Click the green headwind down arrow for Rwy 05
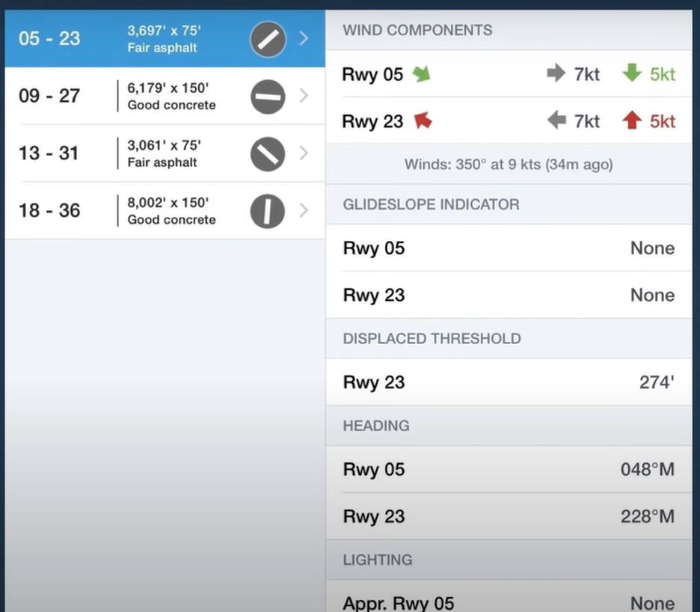Screen dimensions: 700x612 click(x=632, y=73)
